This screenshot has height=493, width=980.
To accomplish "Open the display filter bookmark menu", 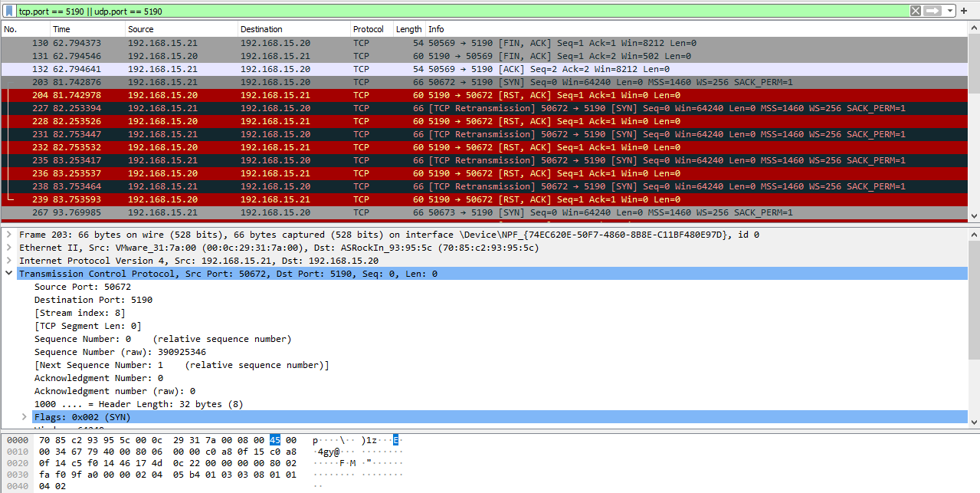I will click(9, 11).
